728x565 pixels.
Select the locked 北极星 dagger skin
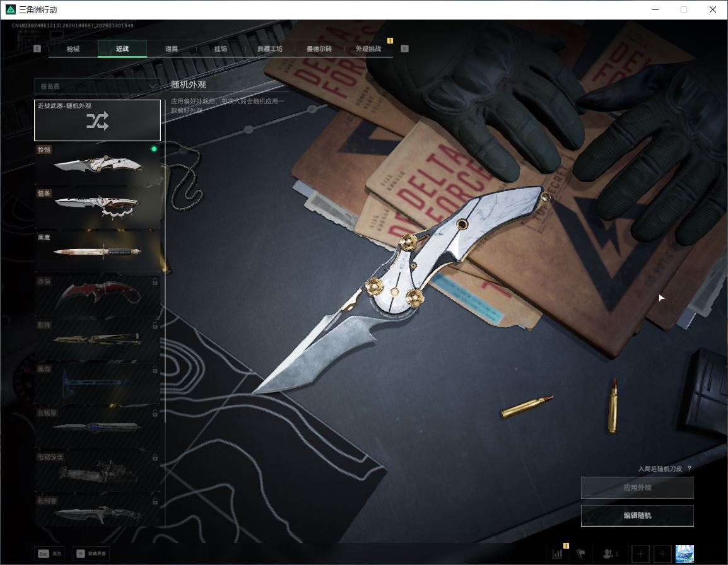coord(98,427)
